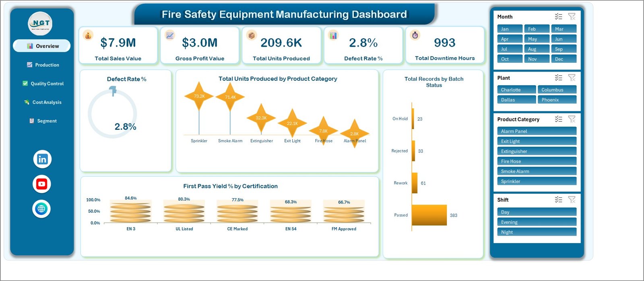This screenshot has width=644, height=281.
Task: Filter by month May
Action: 537,39
